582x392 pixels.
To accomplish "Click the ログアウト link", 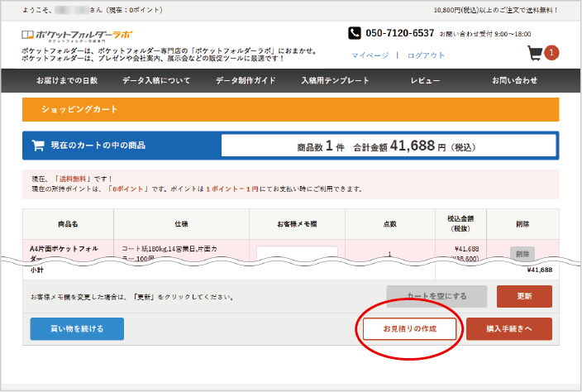I will click(426, 55).
